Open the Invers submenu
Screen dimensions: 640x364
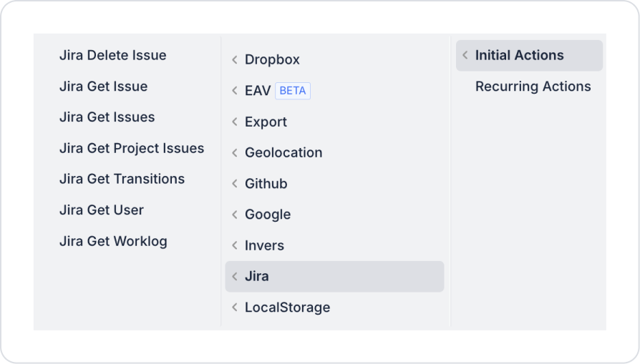tap(334, 246)
